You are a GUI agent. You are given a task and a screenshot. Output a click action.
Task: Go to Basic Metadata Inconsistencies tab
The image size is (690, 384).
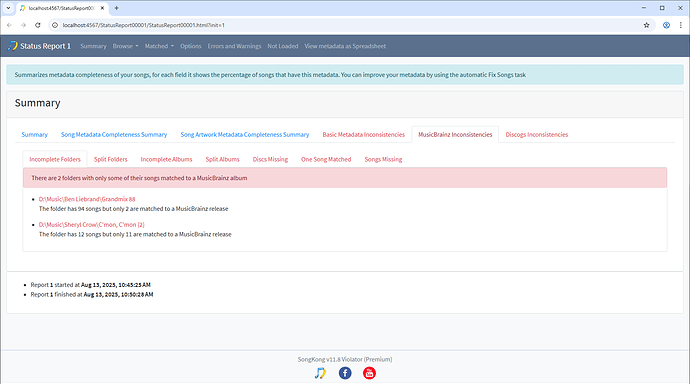[x=363, y=135]
